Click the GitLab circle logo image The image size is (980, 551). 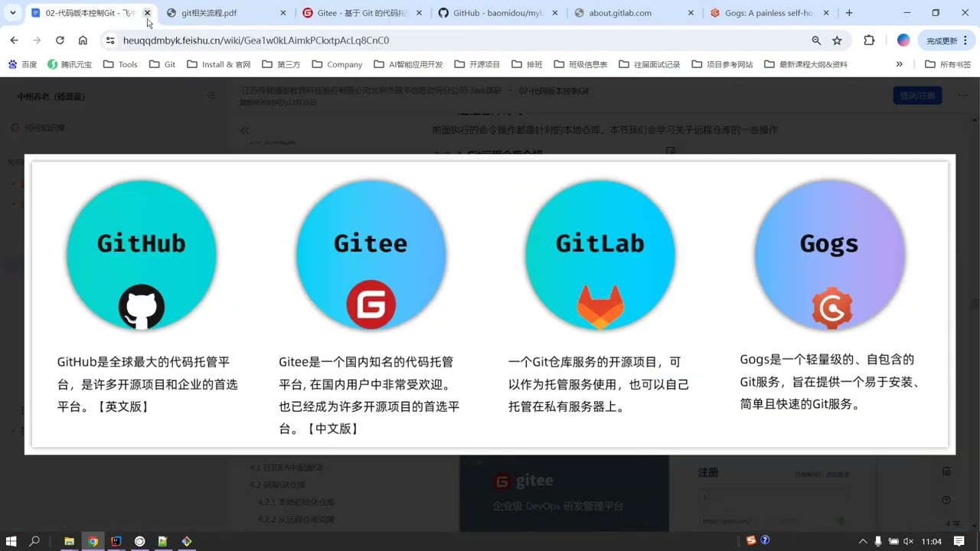point(599,255)
